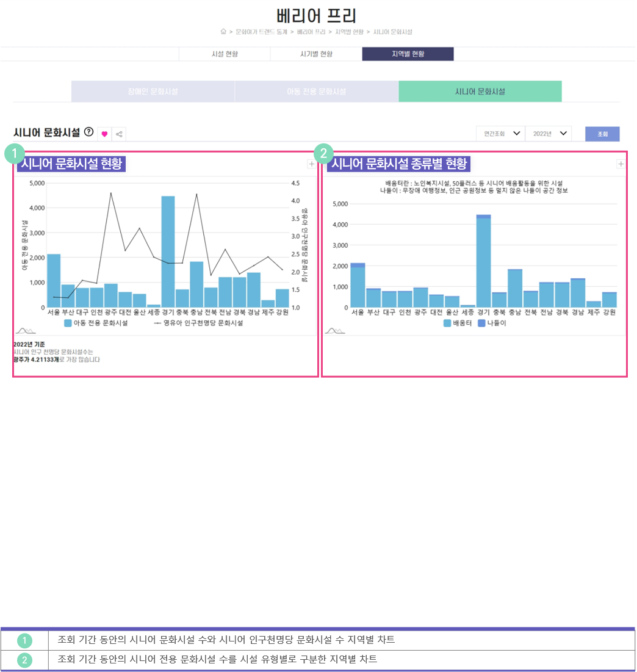
Task: Toggle the 아동 전용 문화시설 legend series
Action: pos(96,323)
